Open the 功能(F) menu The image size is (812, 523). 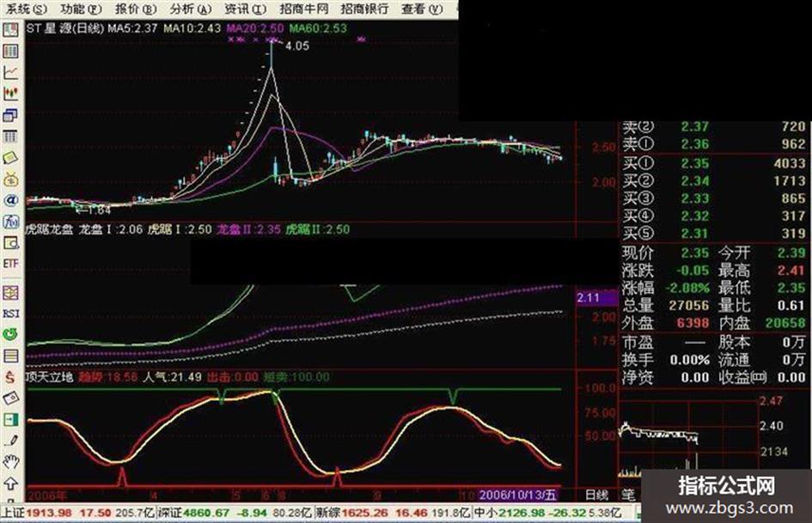pyautogui.click(x=82, y=9)
